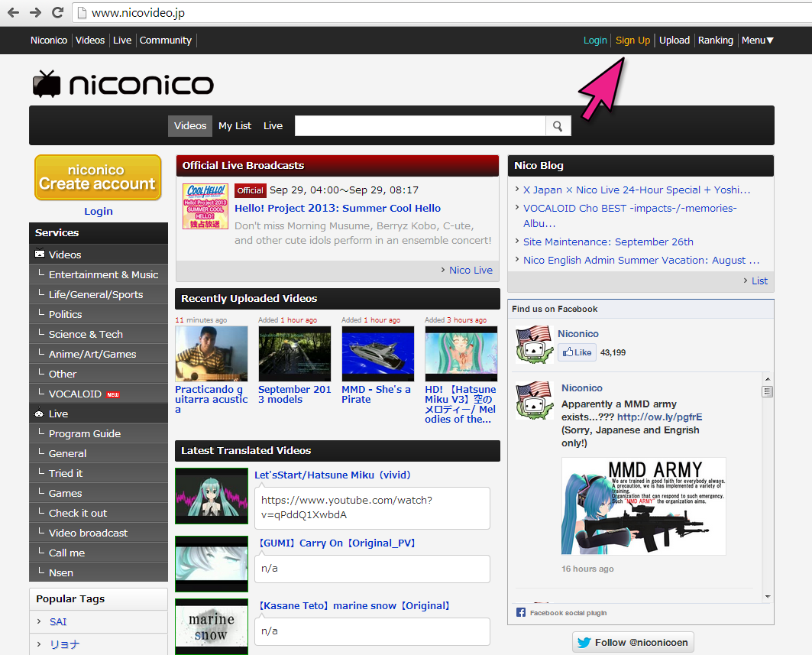Open Hatsune Miku V3 video thumbnail
The width and height of the screenshot is (812, 655).
click(461, 354)
